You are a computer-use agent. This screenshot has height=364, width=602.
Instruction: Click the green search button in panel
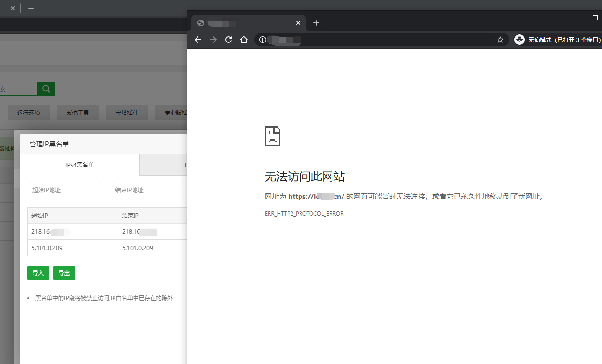tap(46, 89)
